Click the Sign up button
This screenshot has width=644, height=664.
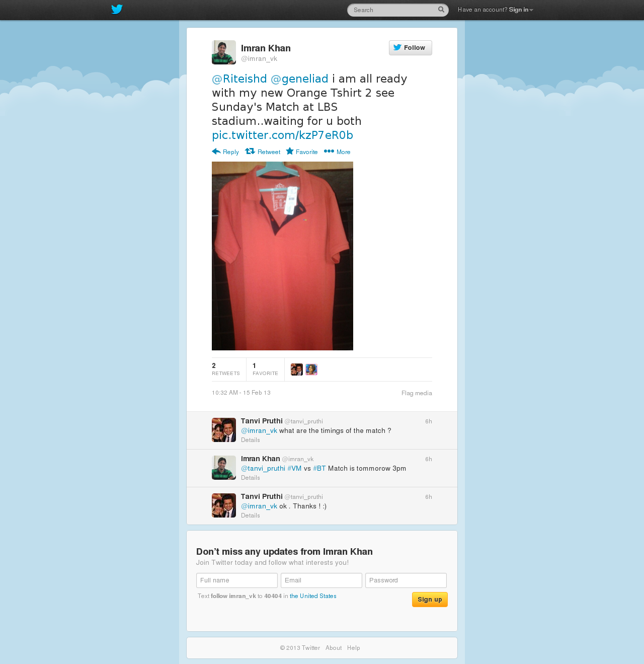point(430,600)
